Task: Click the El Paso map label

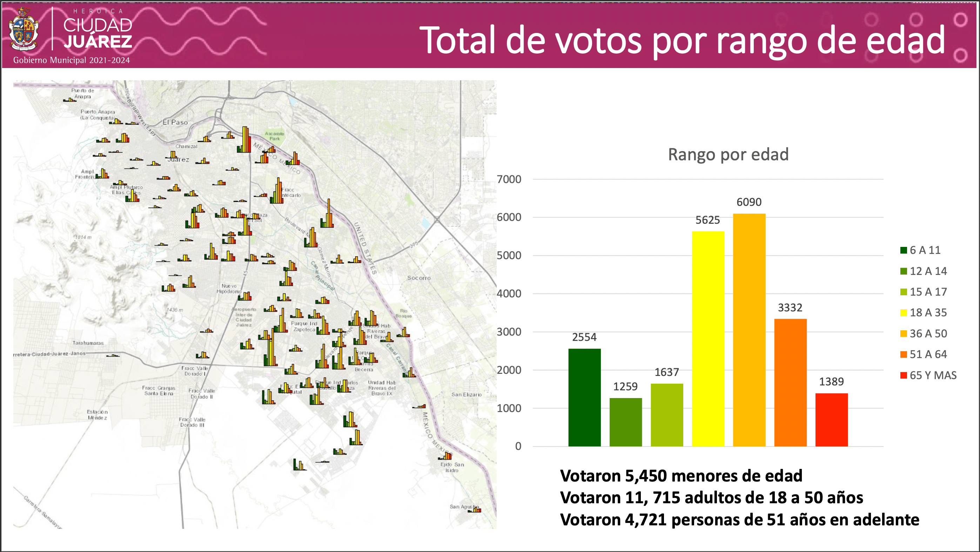Action: [x=175, y=122]
